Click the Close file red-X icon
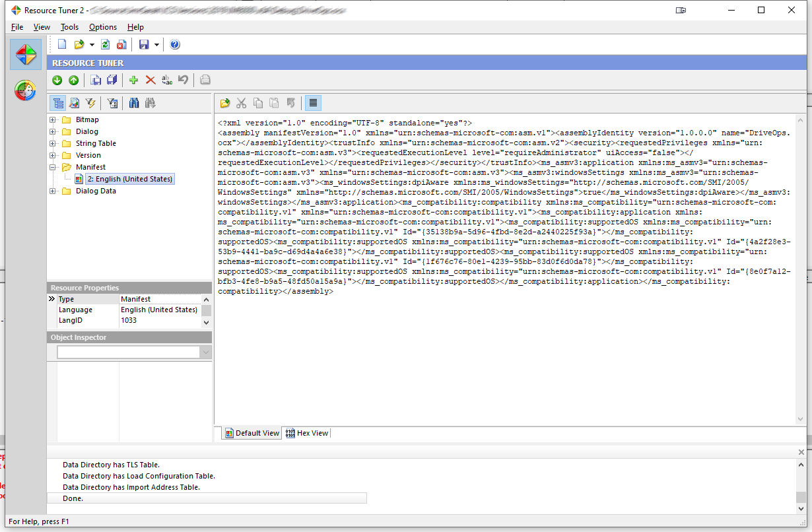This screenshot has height=532, width=812. pos(121,44)
